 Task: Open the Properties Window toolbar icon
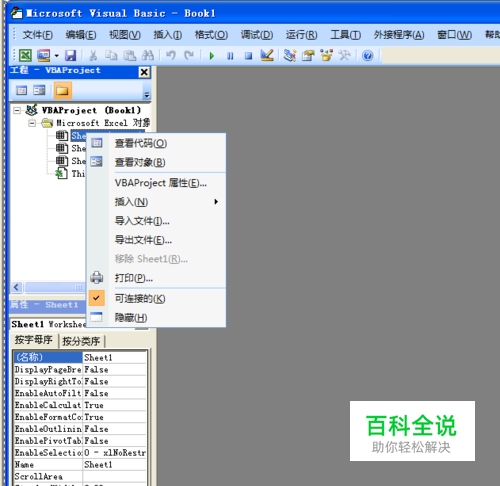(308, 55)
